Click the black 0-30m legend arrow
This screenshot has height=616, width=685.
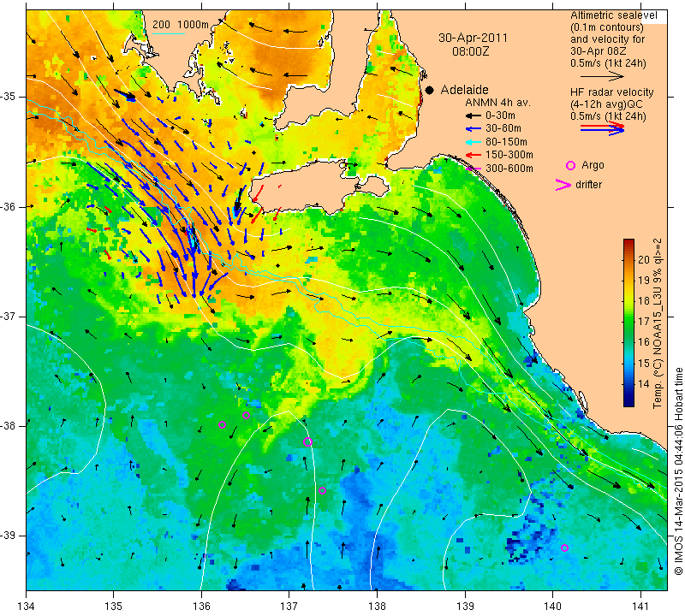(x=473, y=115)
